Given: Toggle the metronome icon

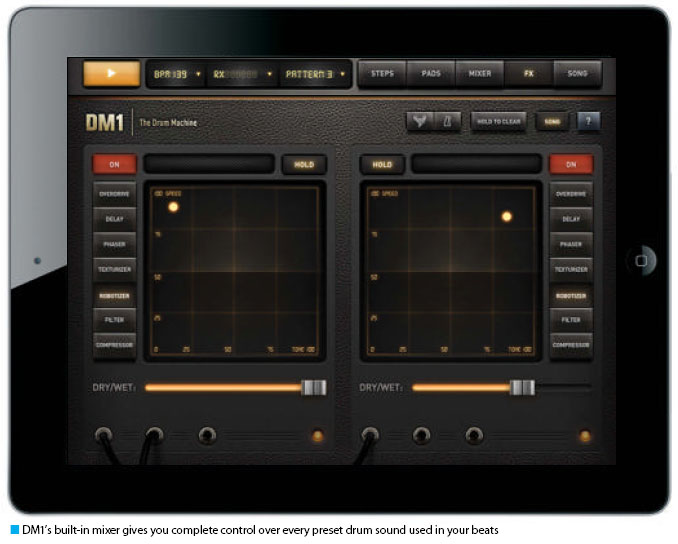Looking at the screenshot, I should [x=447, y=122].
